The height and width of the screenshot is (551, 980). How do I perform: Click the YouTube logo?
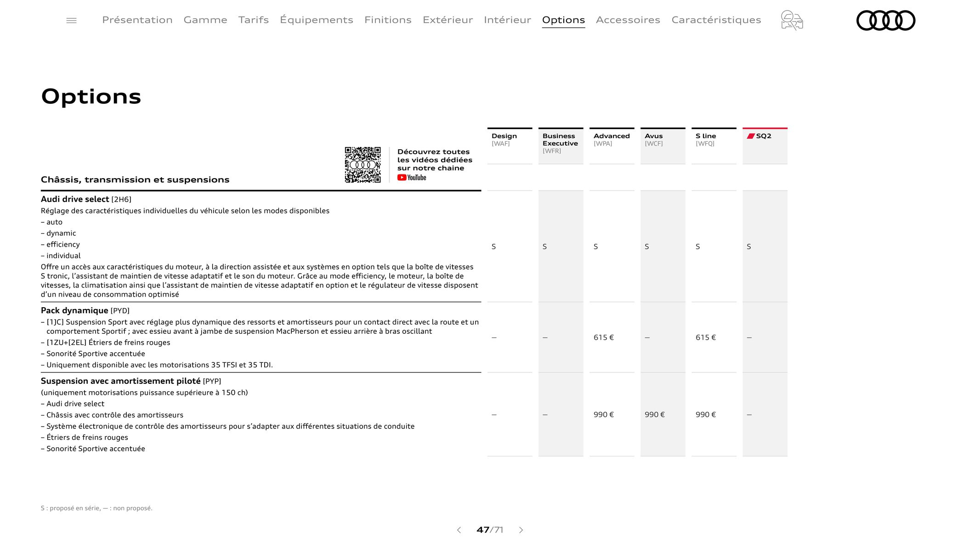[x=412, y=178]
